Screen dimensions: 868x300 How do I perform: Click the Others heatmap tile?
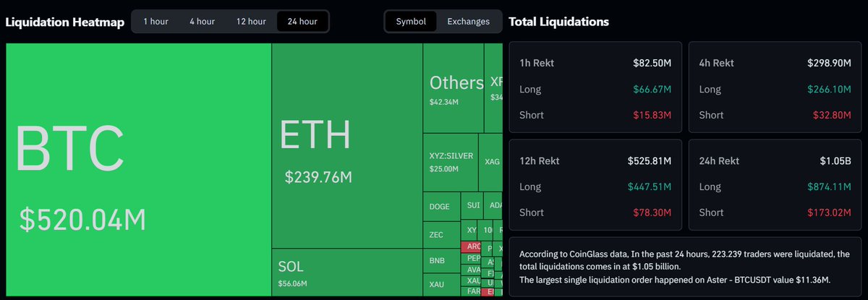[454, 87]
